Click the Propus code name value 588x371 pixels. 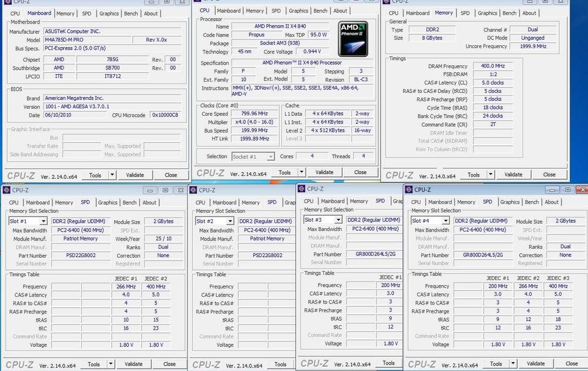256,35
